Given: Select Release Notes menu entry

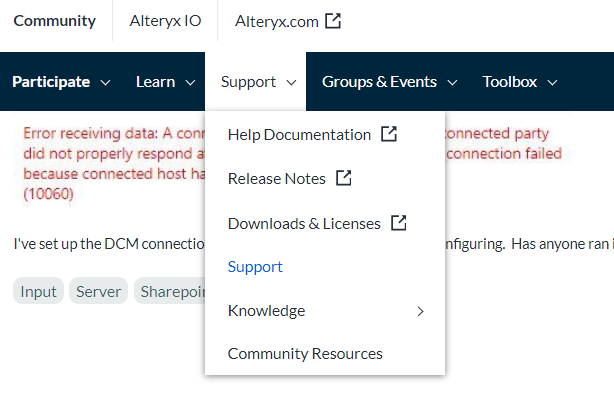Looking at the screenshot, I should 277,179.
